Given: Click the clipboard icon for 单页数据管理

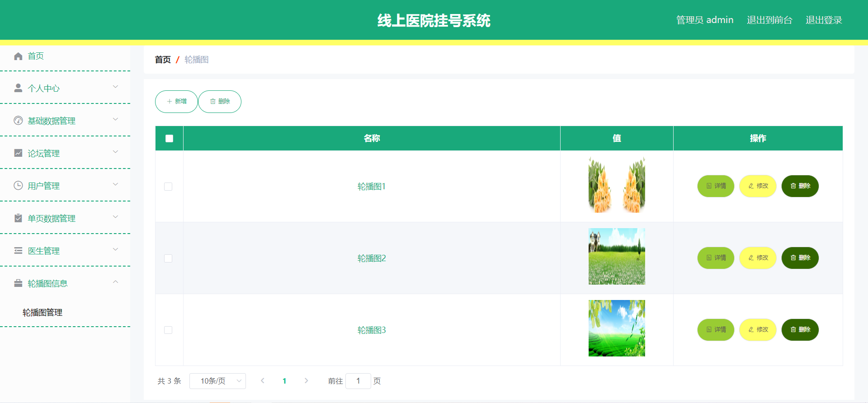Looking at the screenshot, I should point(18,218).
